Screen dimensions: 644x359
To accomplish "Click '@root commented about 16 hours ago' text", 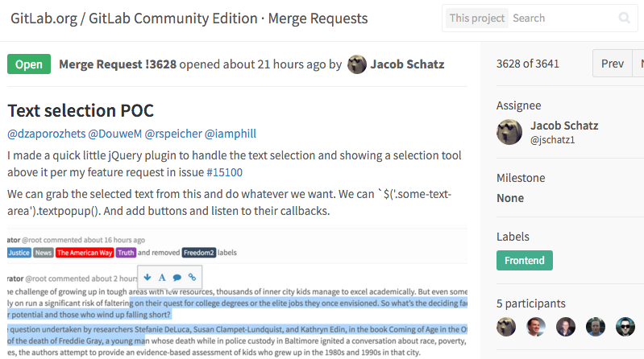I will [x=83, y=240].
